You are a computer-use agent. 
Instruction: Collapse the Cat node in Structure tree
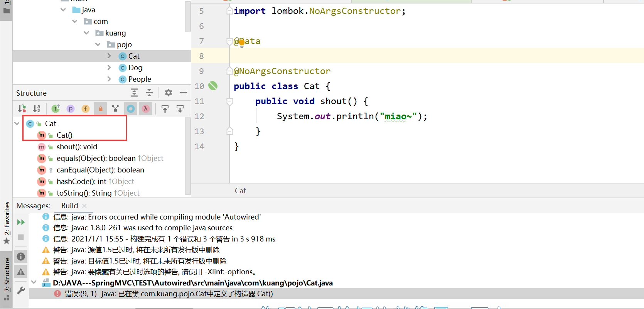17,123
